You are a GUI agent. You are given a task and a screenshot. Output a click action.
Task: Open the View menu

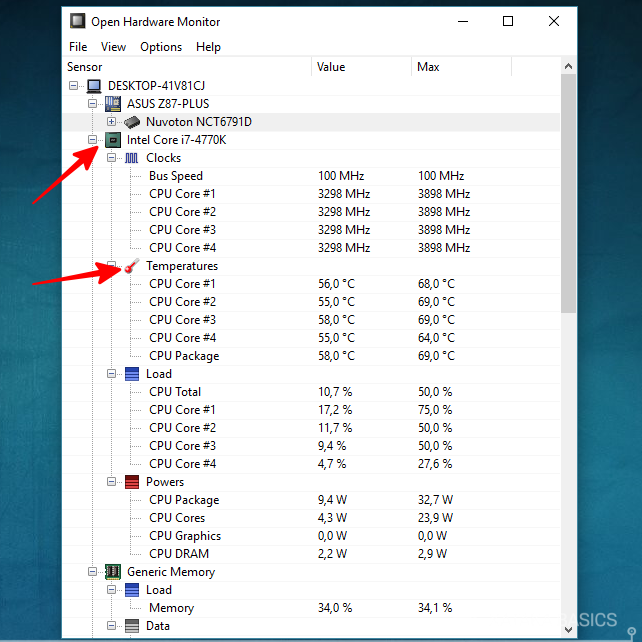[x=113, y=47]
